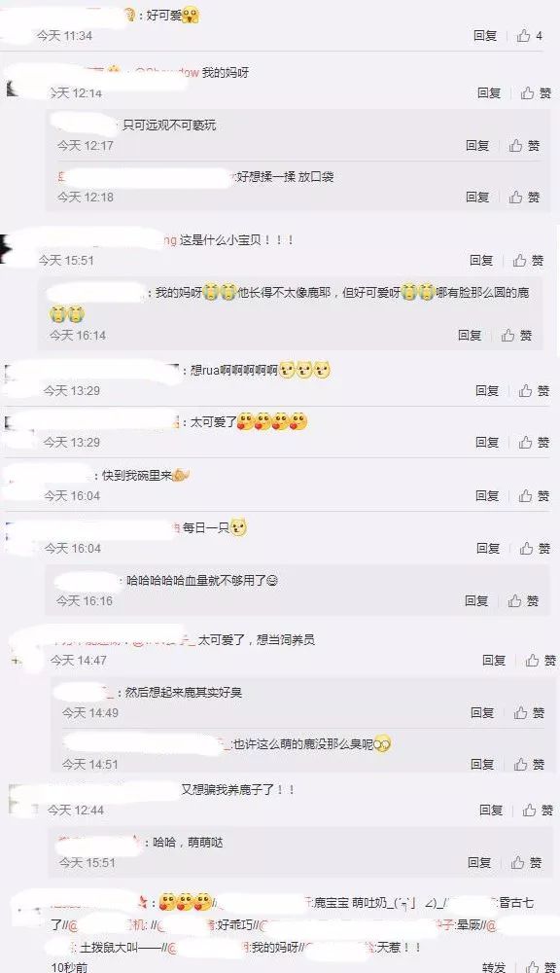Reply to 只可远观不可亵玩 comment
The image size is (560, 973).
(x=477, y=145)
